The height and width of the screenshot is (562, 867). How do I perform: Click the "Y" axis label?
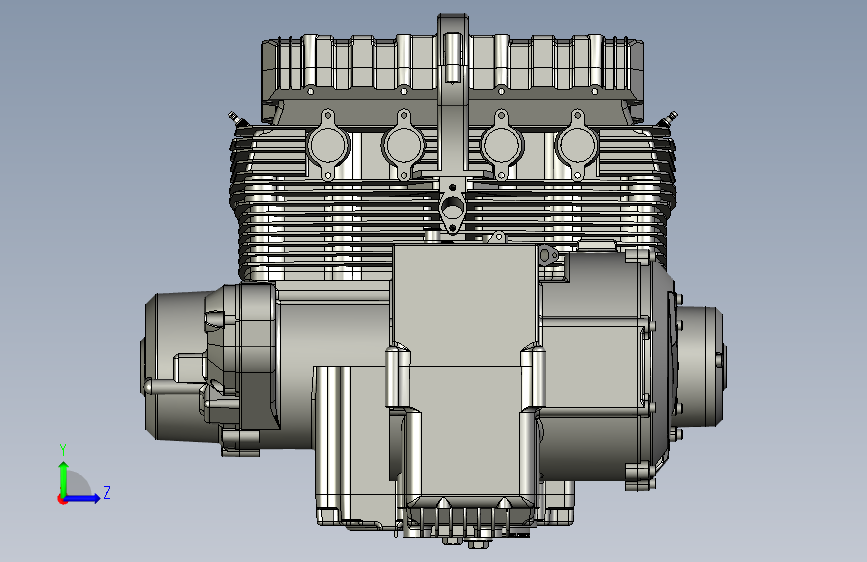pyautogui.click(x=63, y=449)
